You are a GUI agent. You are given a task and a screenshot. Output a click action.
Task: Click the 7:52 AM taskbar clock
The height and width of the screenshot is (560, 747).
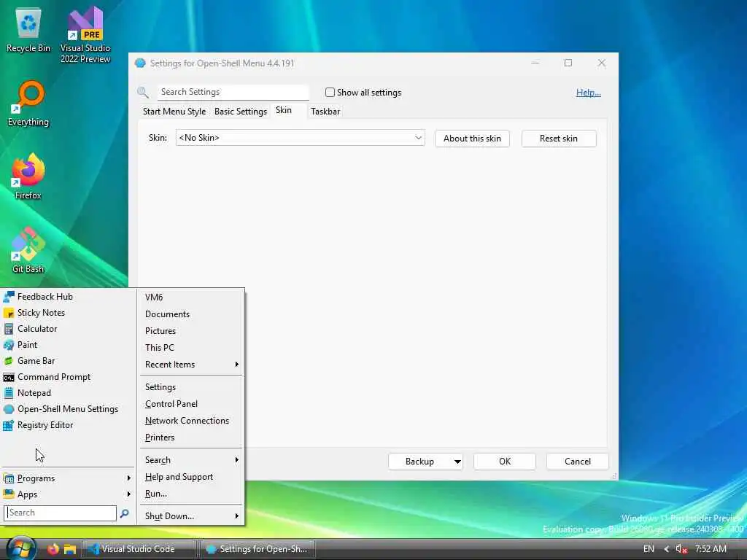tap(711, 549)
